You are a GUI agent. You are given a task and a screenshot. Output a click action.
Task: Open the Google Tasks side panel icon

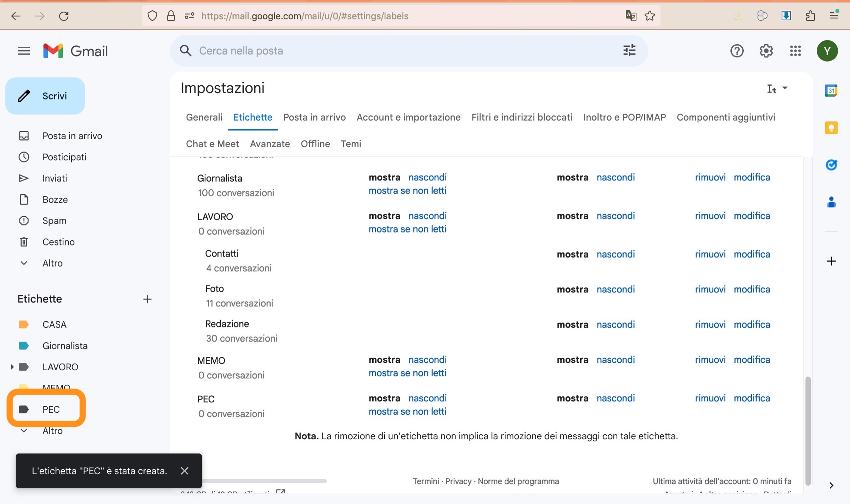(x=831, y=165)
